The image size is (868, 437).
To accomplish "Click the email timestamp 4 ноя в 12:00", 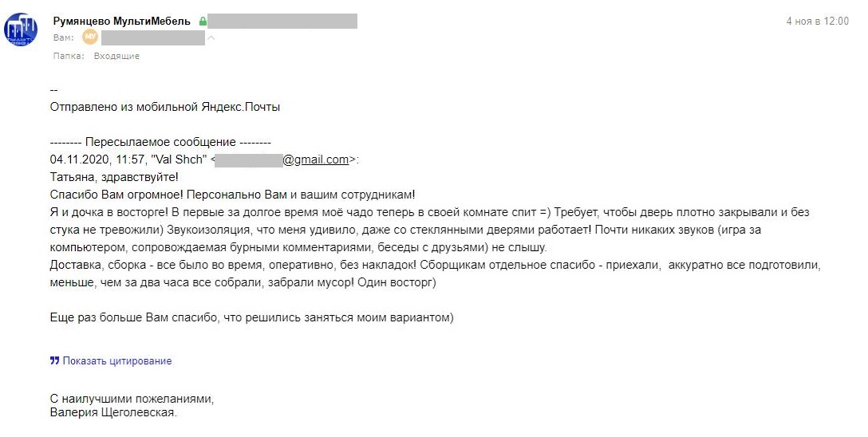I will (817, 22).
